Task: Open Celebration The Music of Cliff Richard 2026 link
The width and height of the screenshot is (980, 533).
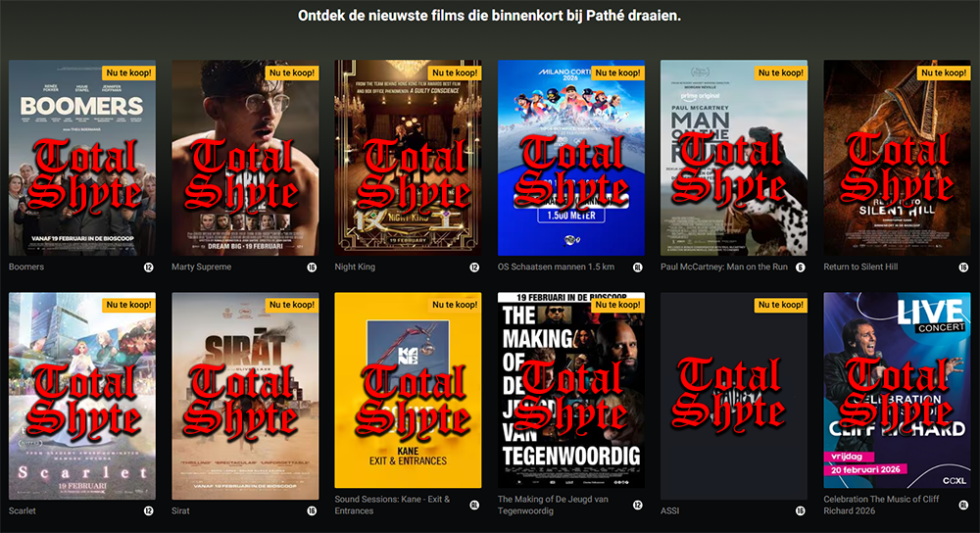Action: [881, 505]
